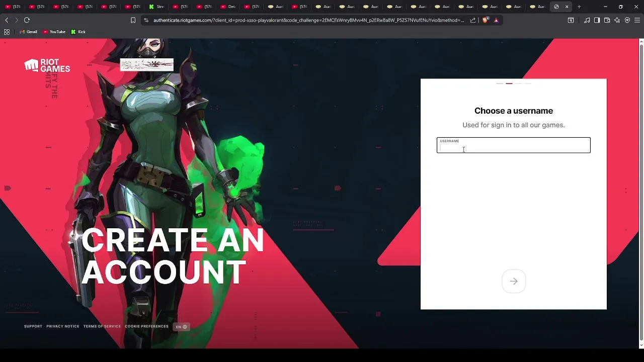
Task: Restore down the browser window
Action: (621, 7)
